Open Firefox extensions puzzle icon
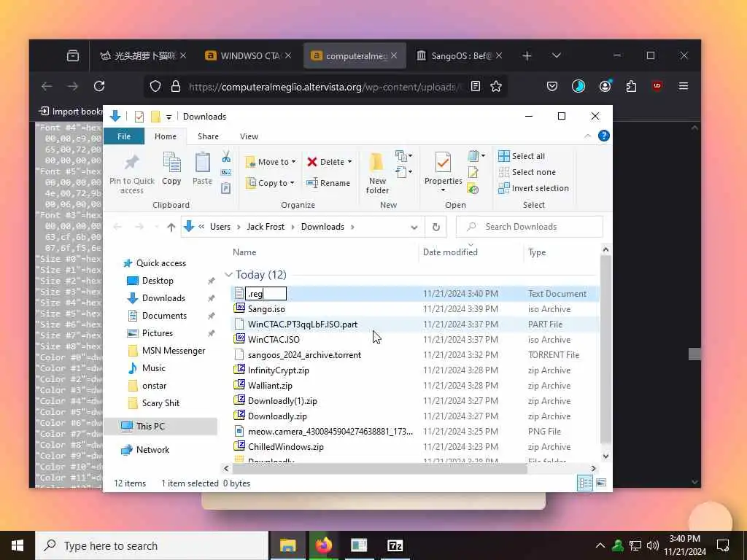 [x=631, y=86]
